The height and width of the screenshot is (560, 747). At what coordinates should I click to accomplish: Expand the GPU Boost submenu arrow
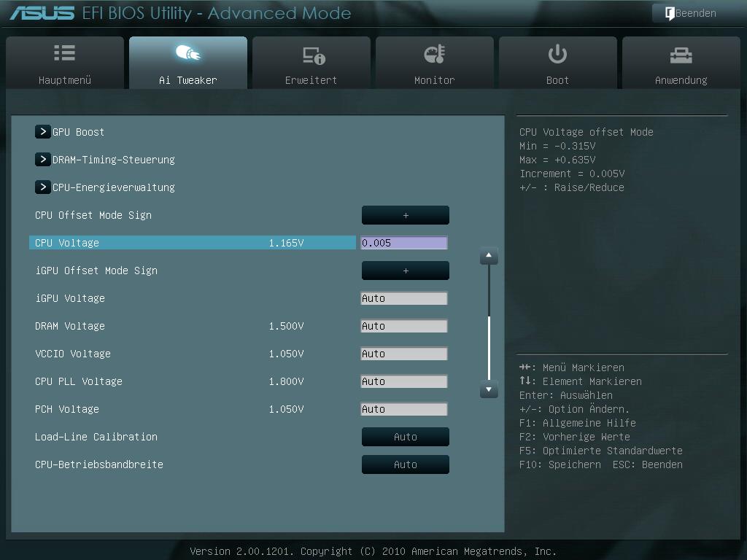point(43,131)
